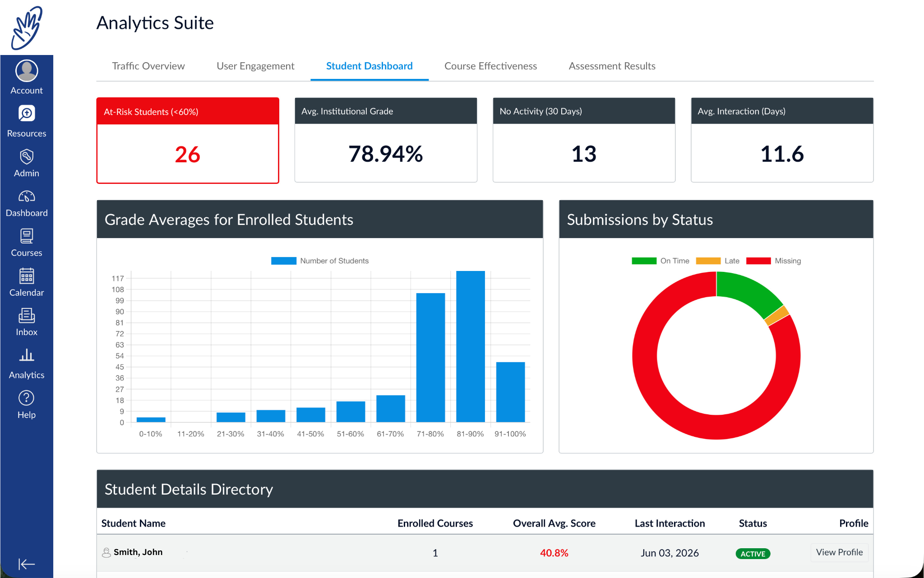Image resolution: width=924 pixels, height=578 pixels.
Task: Toggle the On Time legend item
Action: 661,261
